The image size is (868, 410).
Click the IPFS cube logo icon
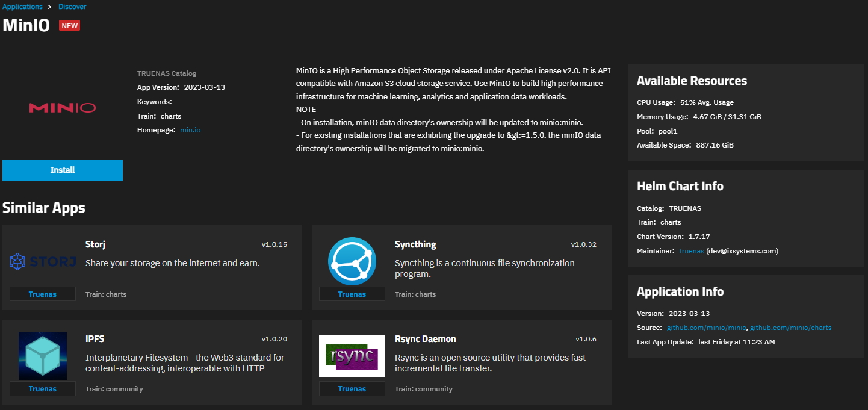click(43, 356)
